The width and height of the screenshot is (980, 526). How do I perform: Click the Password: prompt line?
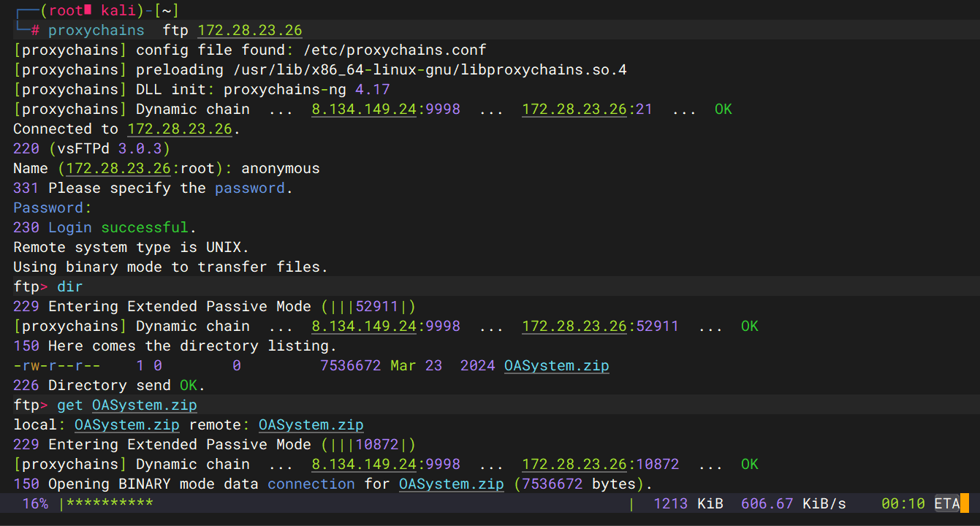click(53, 208)
